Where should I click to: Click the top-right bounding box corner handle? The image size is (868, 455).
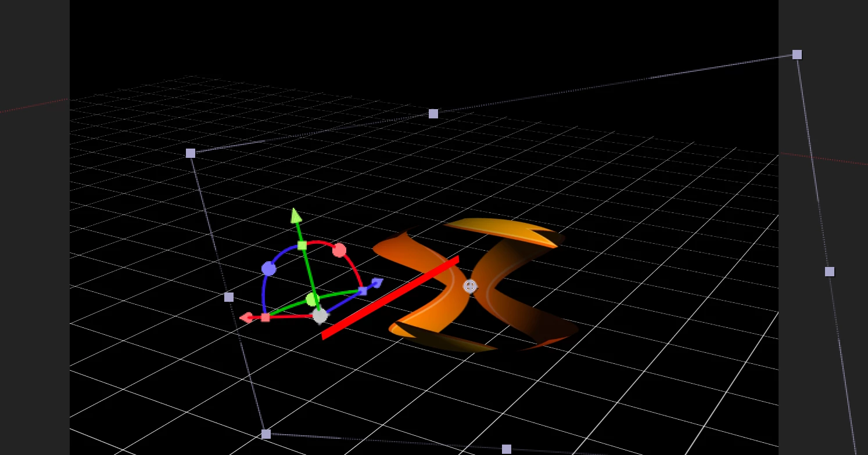coord(797,55)
